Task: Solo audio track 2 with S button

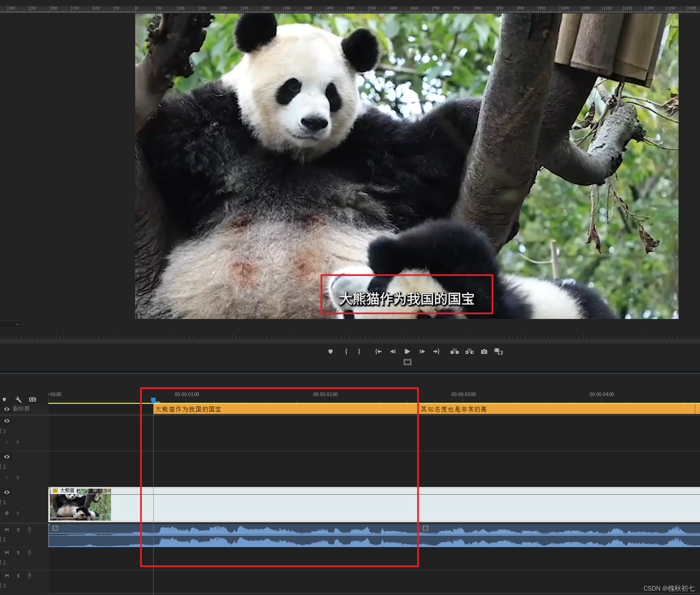Action: pos(18,552)
